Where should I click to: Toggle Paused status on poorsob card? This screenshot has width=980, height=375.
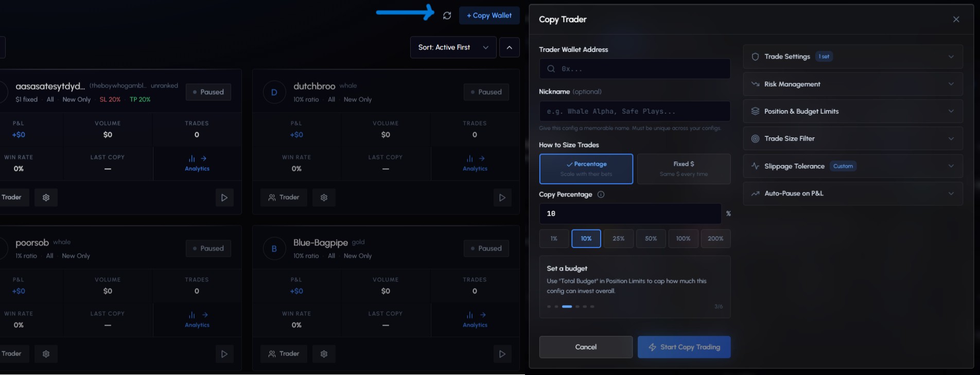coord(208,248)
